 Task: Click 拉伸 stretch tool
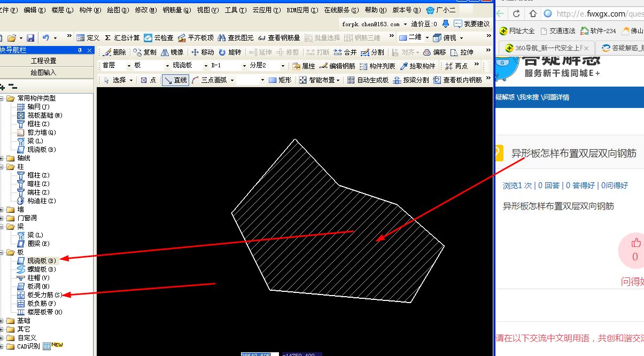462,52
